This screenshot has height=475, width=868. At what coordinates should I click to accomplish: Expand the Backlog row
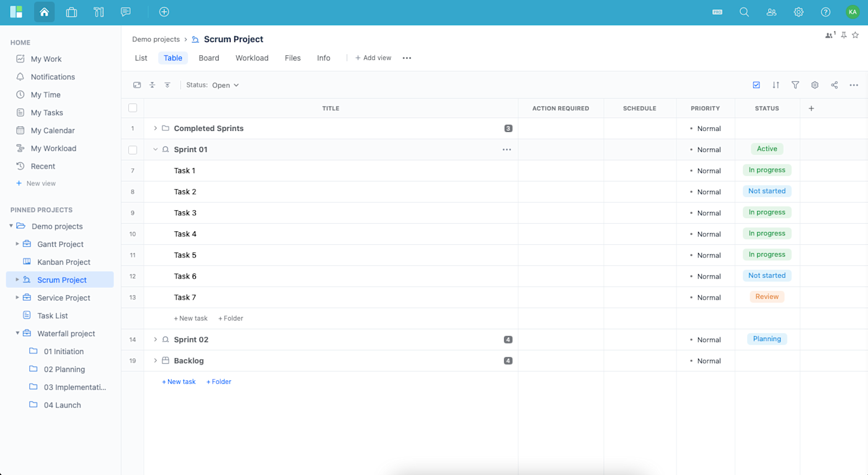tap(156, 360)
